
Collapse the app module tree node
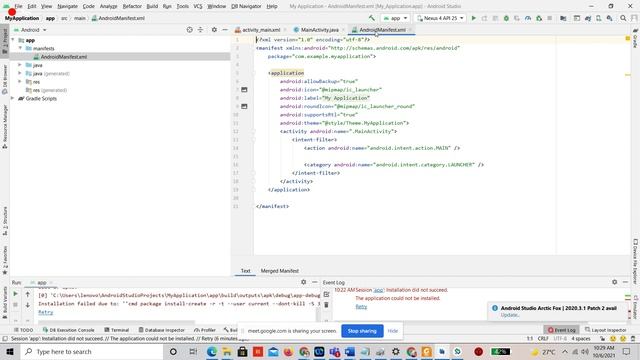pyautogui.click(x=13, y=40)
